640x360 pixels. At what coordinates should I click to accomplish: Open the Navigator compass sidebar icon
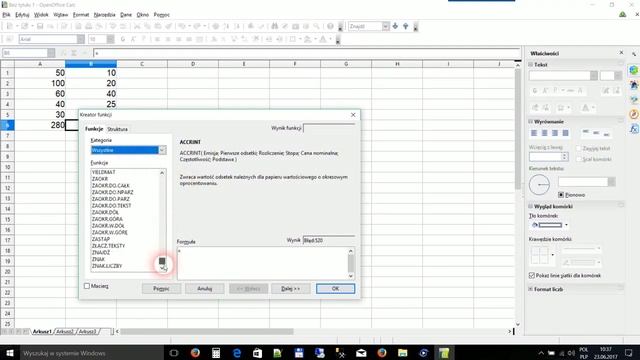634,114
